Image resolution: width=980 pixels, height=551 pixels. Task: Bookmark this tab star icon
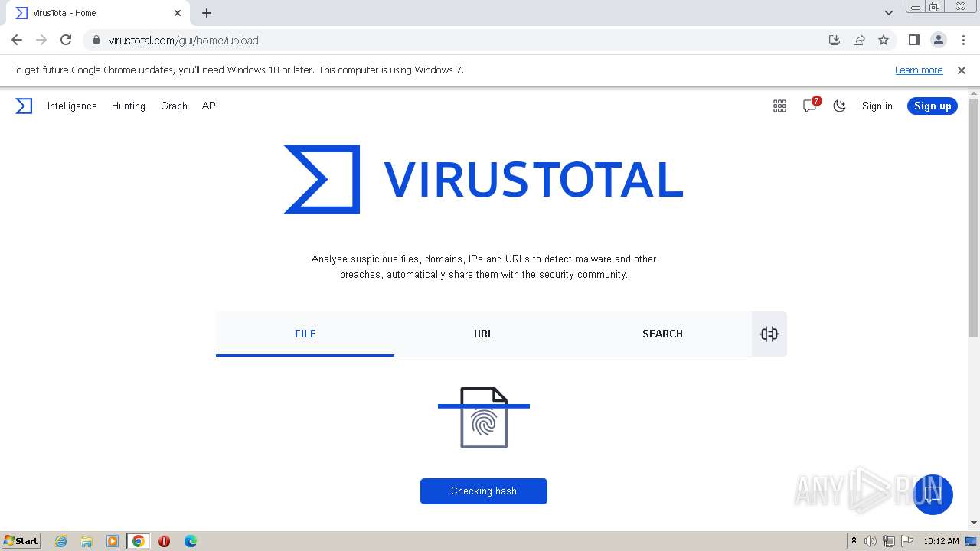click(x=884, y=40)
